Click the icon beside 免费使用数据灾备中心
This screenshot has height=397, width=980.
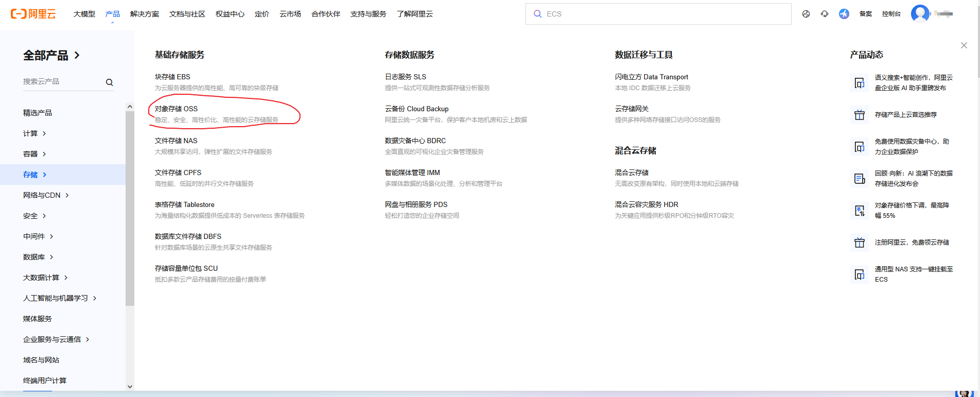(x=860, y=147)
